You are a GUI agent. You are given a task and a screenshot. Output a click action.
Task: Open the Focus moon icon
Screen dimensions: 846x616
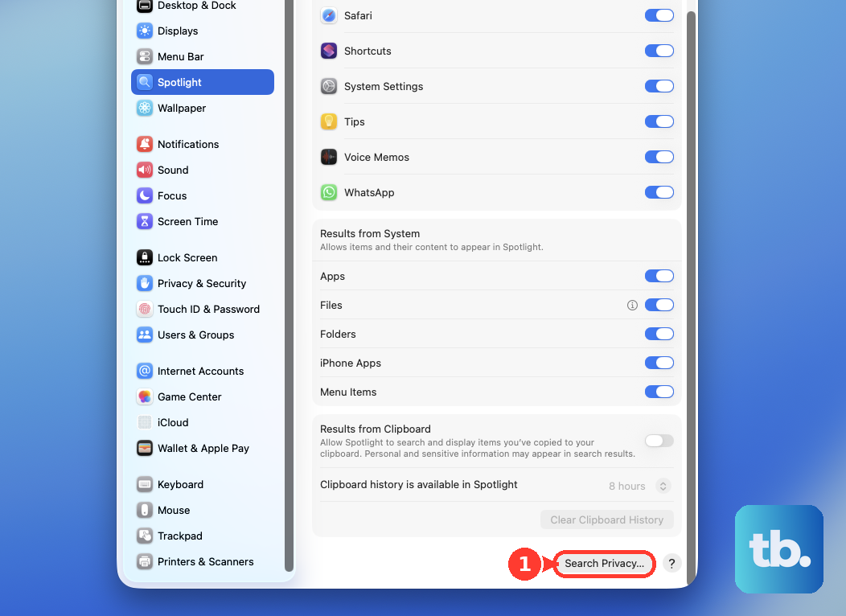click(145, 195)
